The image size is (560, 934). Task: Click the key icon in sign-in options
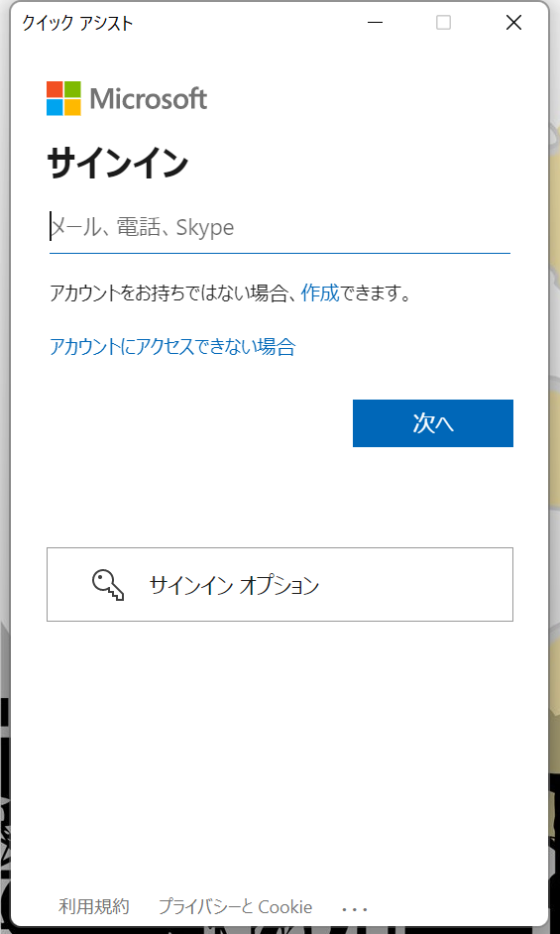[108, 585]
